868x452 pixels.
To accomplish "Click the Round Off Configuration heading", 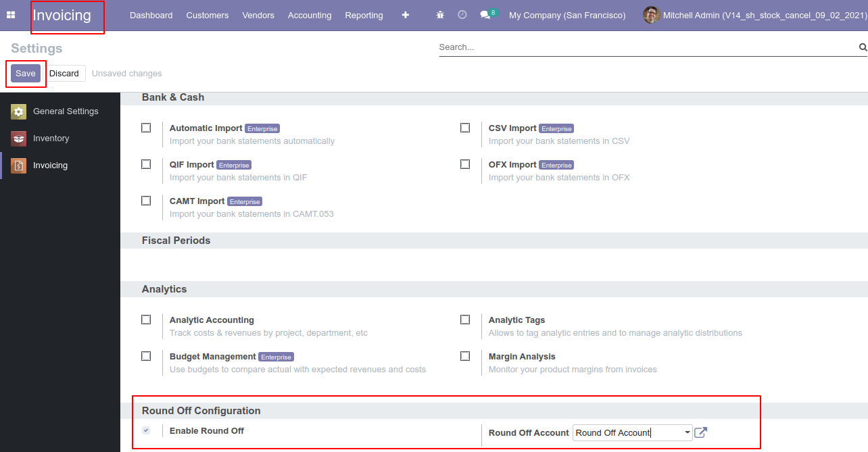I will 201,411.
